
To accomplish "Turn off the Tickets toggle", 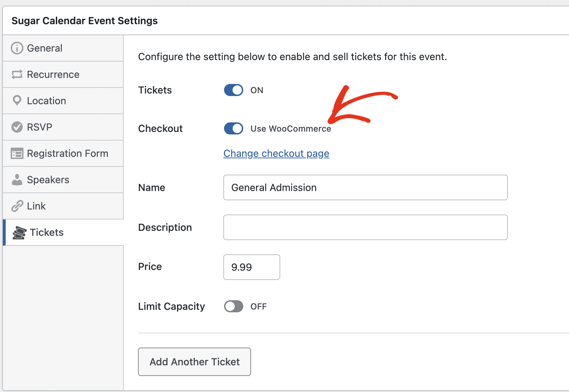I will pos(234,90).
